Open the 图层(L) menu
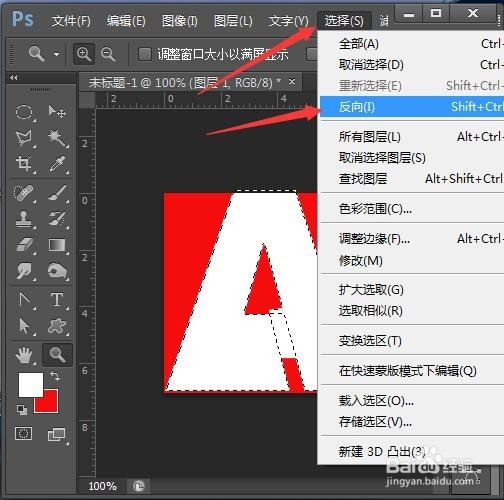 [233, 21]
